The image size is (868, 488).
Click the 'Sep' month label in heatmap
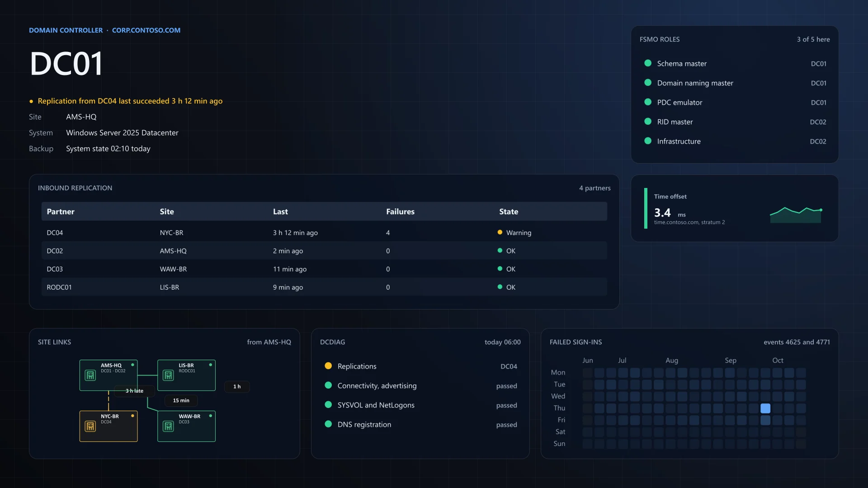(x=731, y=360)
